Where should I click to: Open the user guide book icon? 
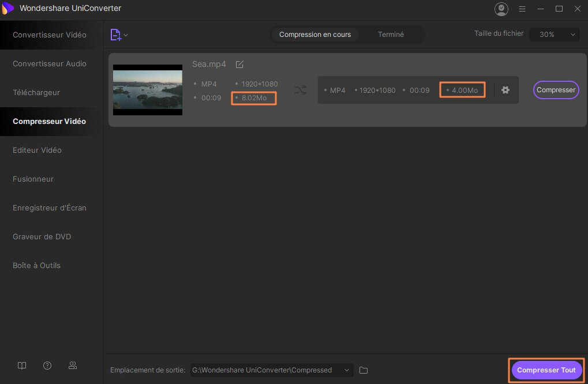click(x=21, y=366)
